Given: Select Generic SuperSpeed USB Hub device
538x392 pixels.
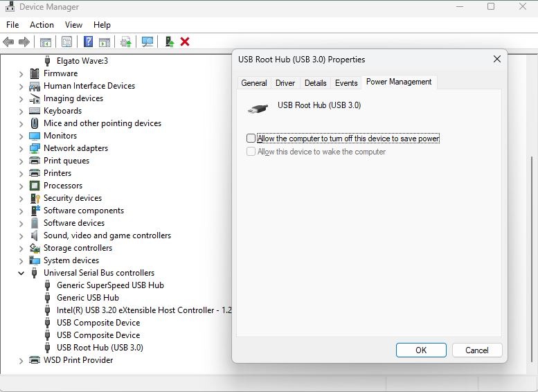Looking at the screenshot, I should 110,285.
